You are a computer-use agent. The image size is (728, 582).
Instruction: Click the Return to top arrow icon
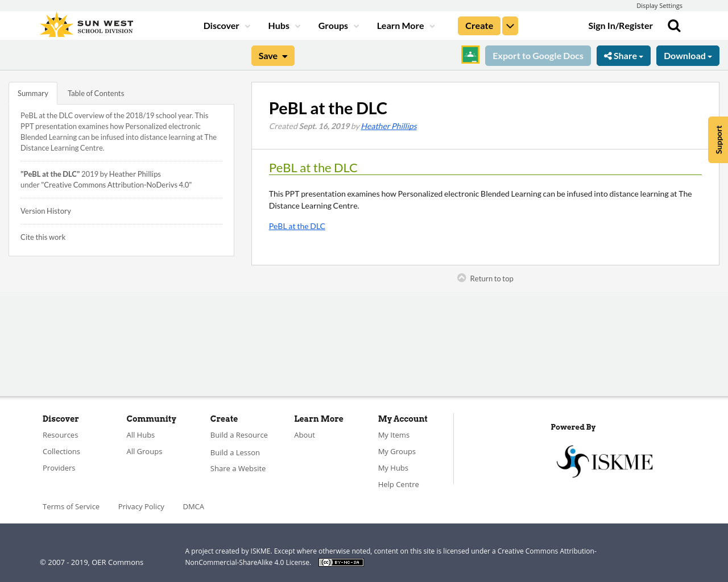pyautogui.click(x=461, y=277)
